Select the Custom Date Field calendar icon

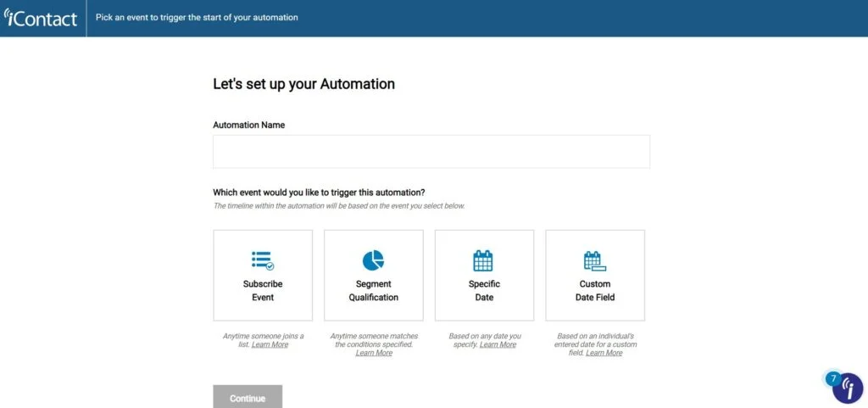[594, 260]
